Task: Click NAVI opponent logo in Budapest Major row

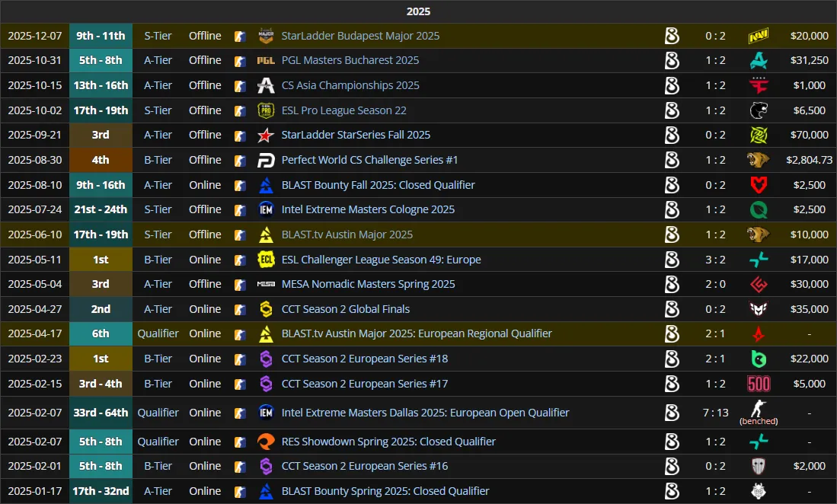Action: [758, 36]
